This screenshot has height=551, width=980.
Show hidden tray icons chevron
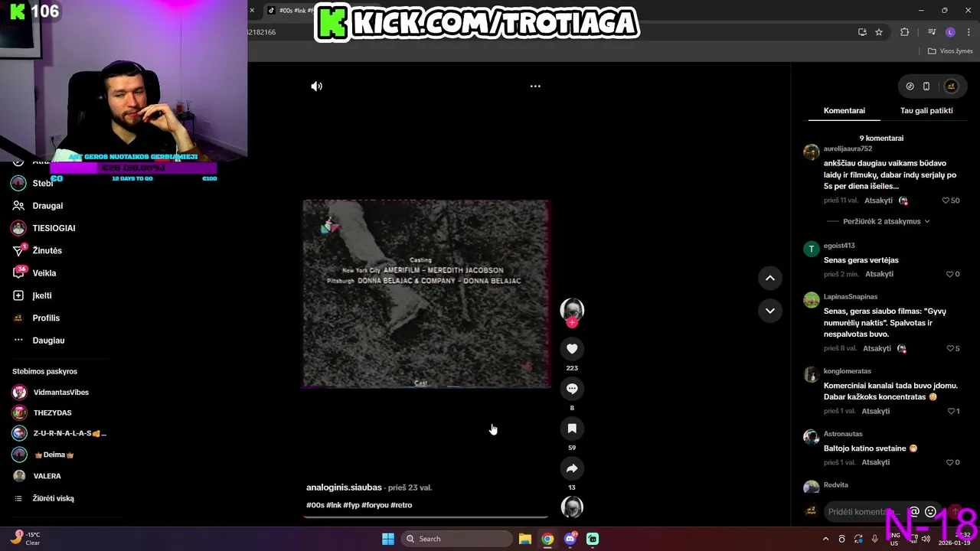point(825,539)
